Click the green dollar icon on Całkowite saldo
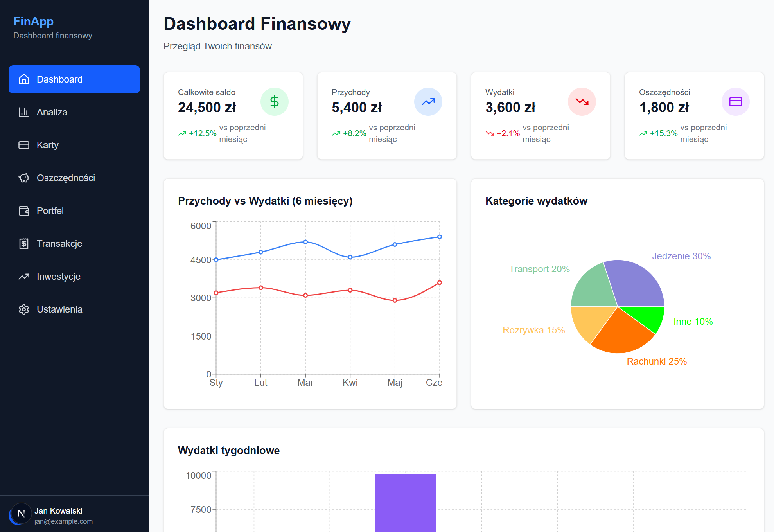The height and width of the screenshot is (532, 774). [274, 101]
